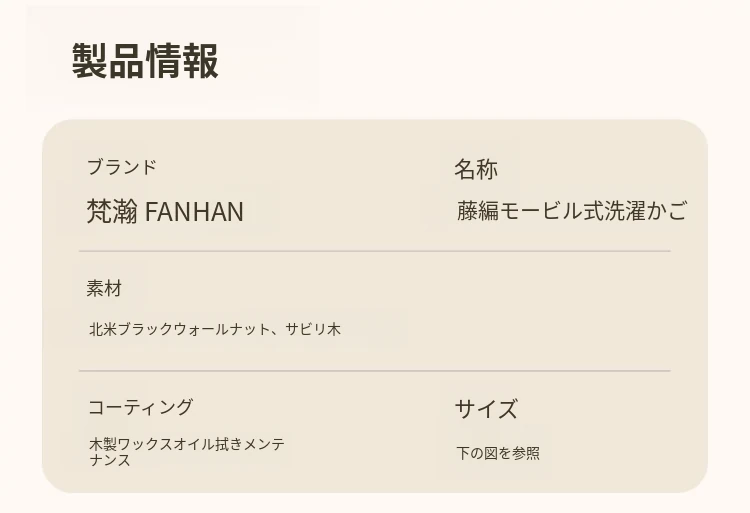Click the FANHAN Latin text
750x513 pixels.
[x=194, y=212]
